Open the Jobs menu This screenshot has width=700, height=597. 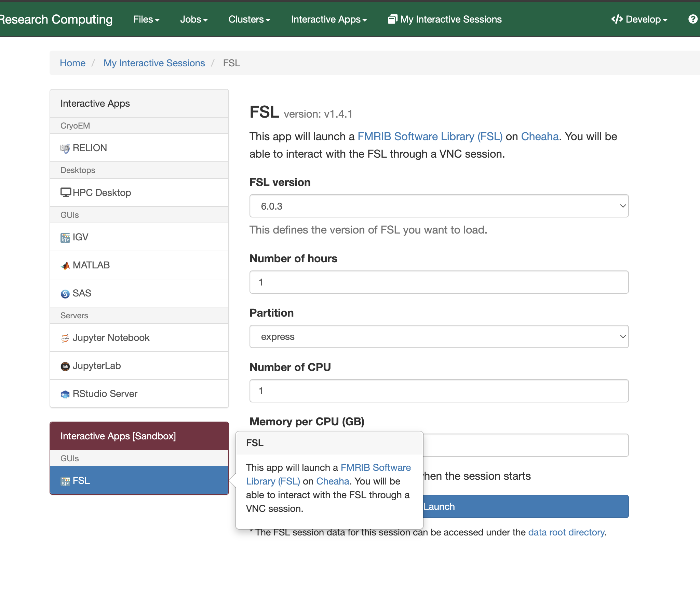[x=194, y=19]
